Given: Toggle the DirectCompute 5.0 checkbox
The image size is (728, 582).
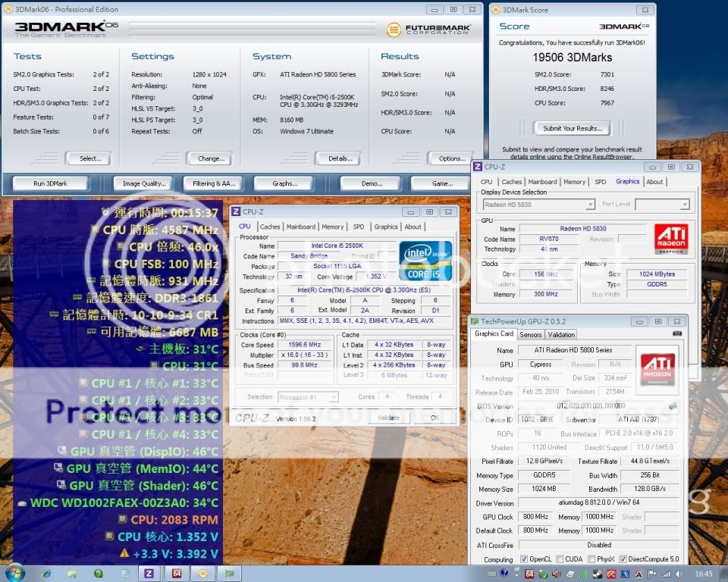Looking at the screenshot, I should pos(624,559).
